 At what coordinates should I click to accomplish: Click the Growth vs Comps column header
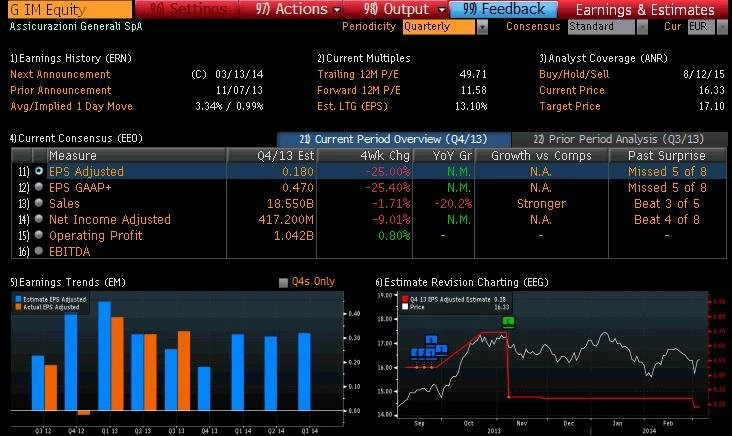click(x=541, y=155)
